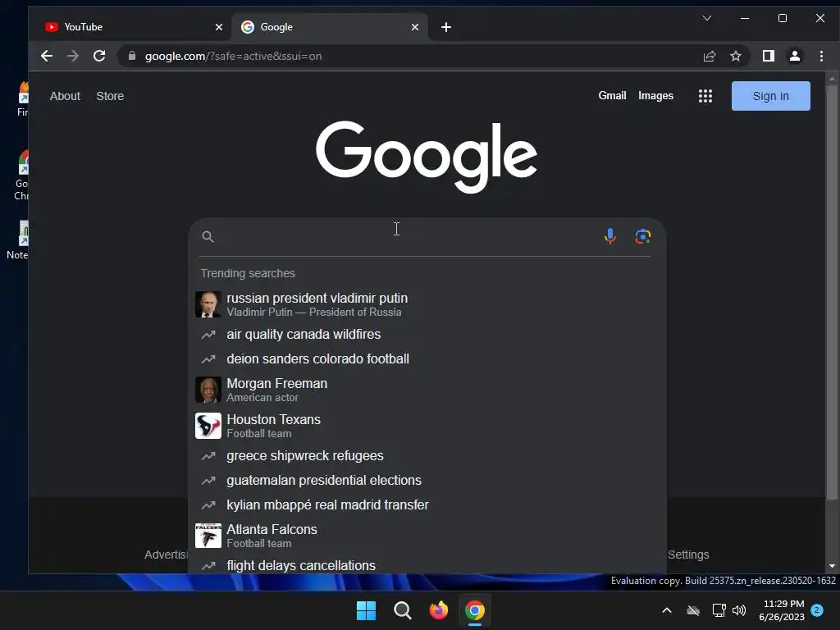840x630 pixels.
Task: Open Firefox from the taskbar
Action: pyautogui.click(x=439, y=610)
